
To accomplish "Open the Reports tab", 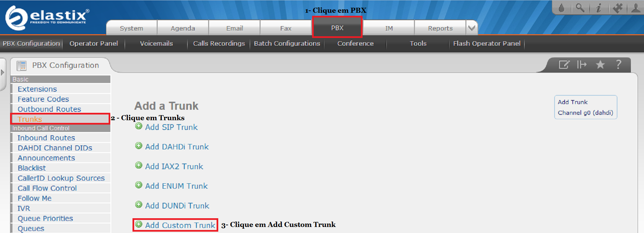I will click(x=440, y=28).
